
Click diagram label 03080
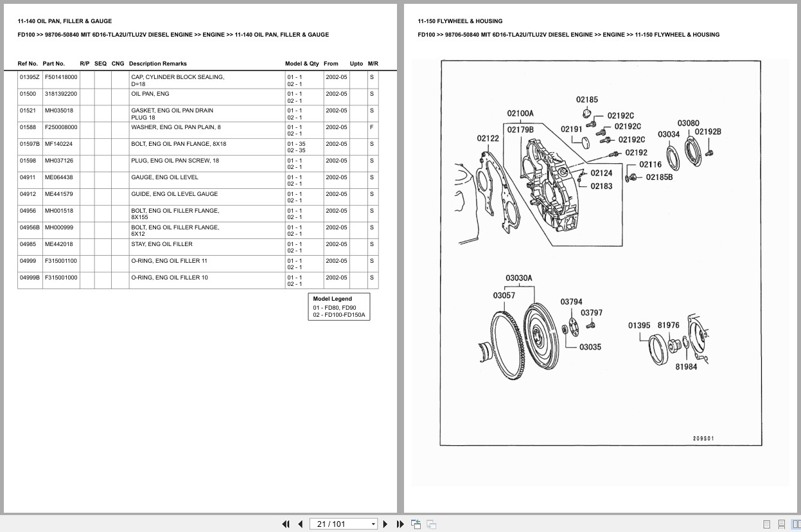click(x=689, y=123)
